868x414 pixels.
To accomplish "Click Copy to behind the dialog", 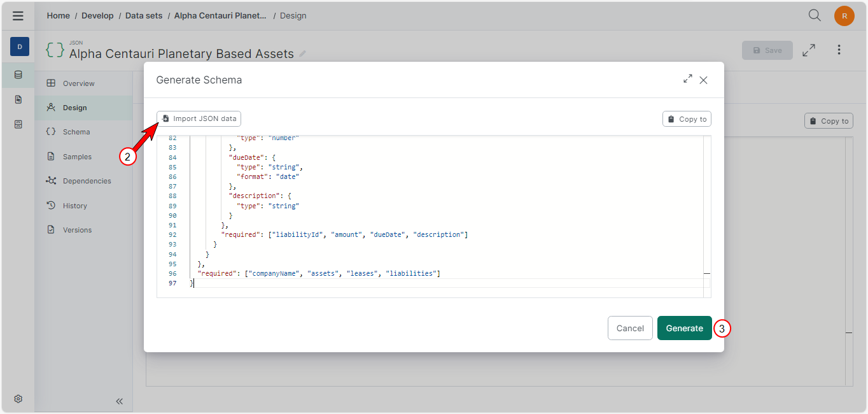I will [x=829, y=121].
